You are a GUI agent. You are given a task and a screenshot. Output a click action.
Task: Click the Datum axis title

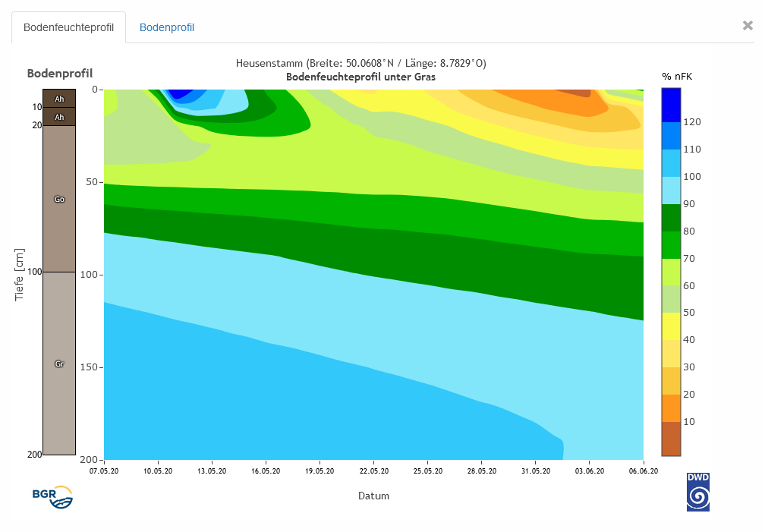[373, 496]
